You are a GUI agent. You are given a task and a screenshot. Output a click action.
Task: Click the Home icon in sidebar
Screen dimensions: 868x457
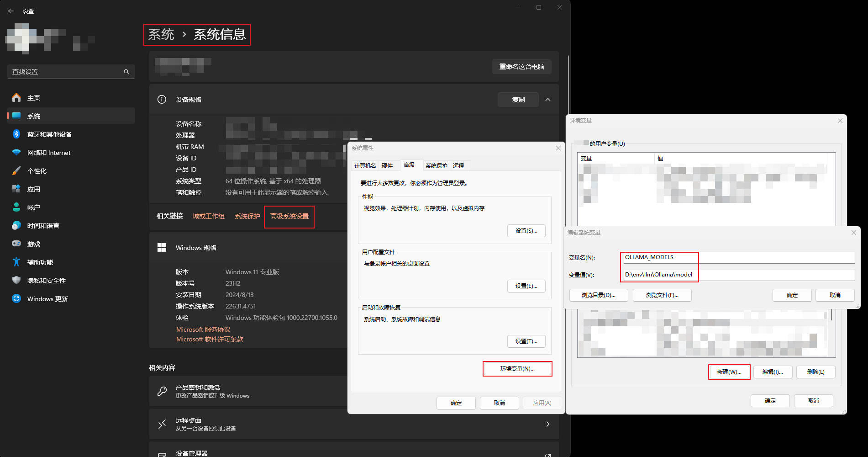[16, 98]
